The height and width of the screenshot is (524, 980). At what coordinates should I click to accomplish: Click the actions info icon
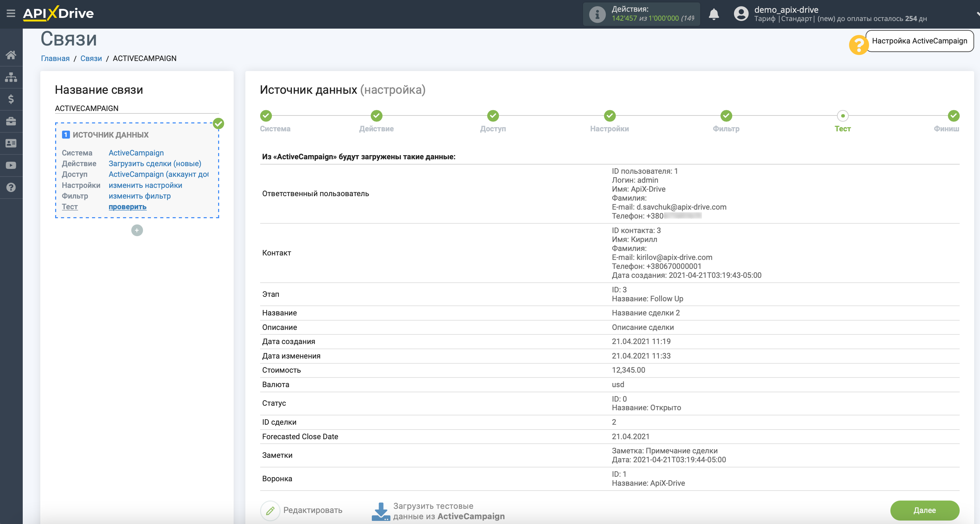click(597, 14)
